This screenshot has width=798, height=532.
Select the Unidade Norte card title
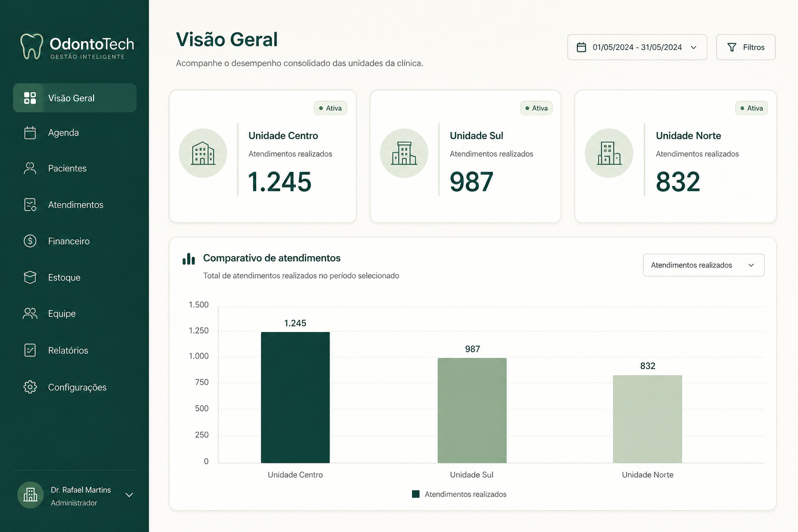click(x=688, y=136)
